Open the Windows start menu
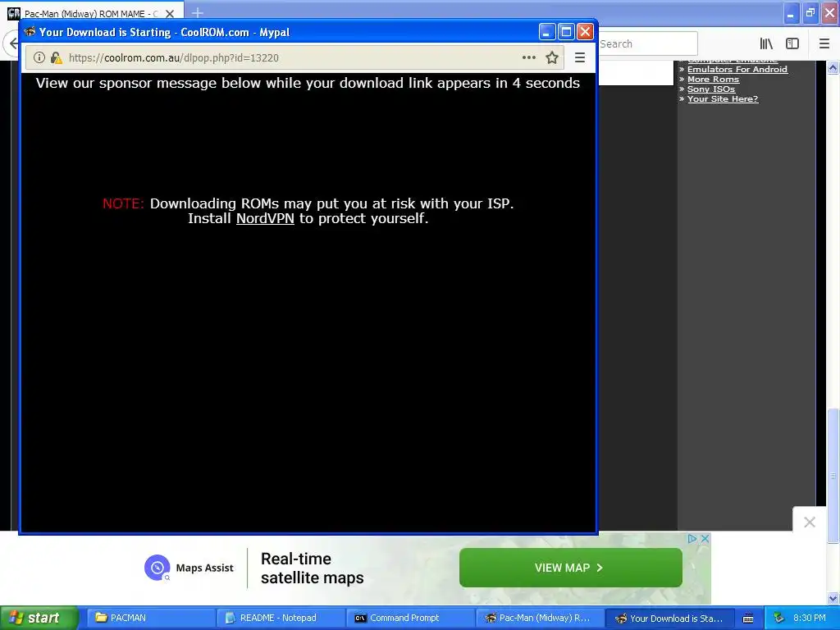Viewport: 840px width, 630px height. 39,618
